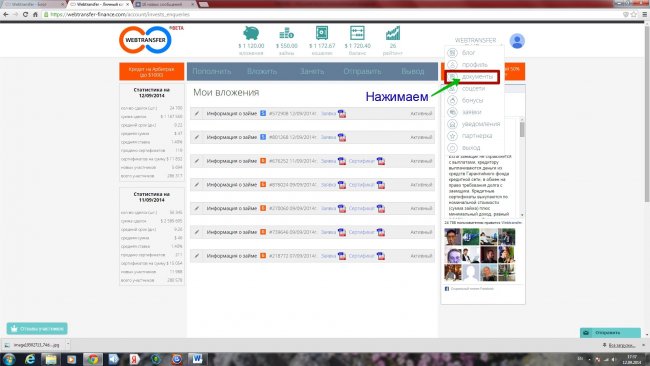Viewport: 650px width, 366px height.
Task: Open the Сертификат link for loan #878024
Action: pyautogui.click(x=361, y=184)
